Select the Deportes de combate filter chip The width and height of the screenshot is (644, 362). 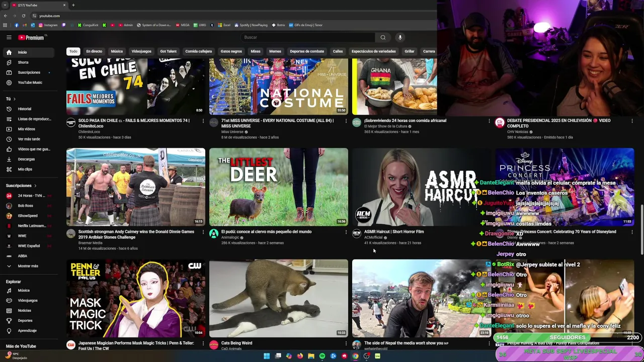307,51
